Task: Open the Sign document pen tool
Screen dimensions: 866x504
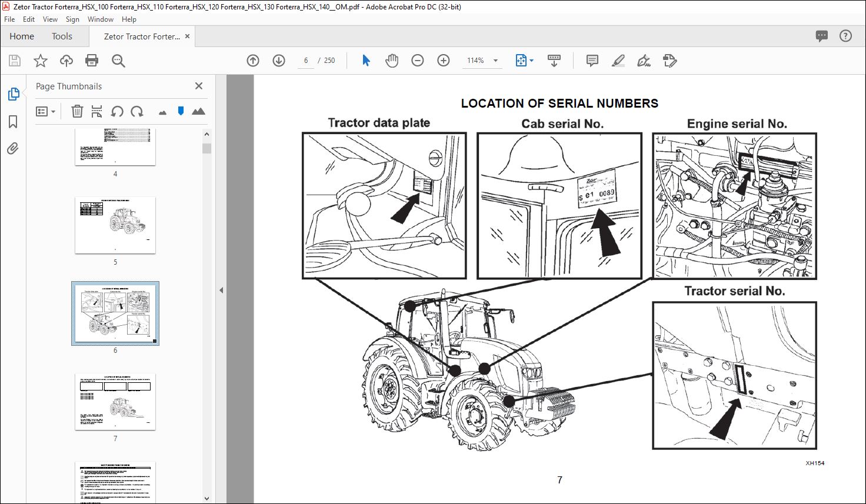Action: click(644, 61)
